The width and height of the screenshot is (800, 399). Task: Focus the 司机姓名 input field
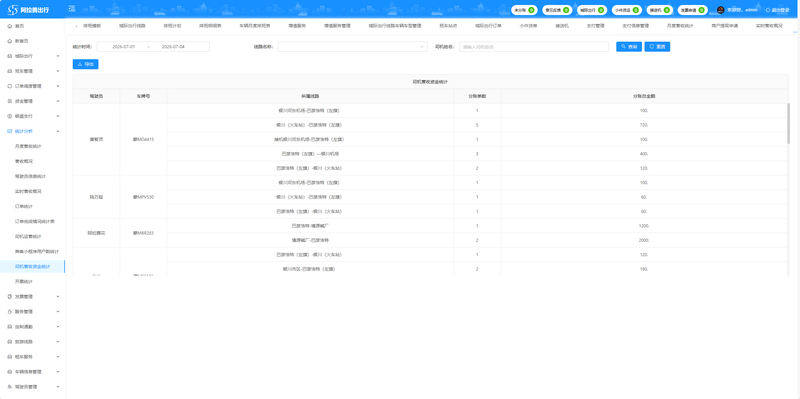534,46
